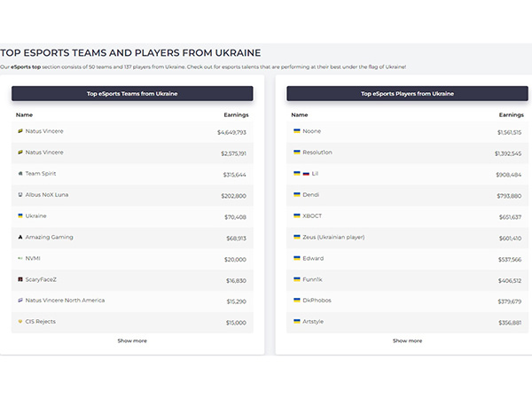532x399 pixels.
Task: Click the NVMI team logo icon
Action: pyautogui.click(x=20, y=258)
